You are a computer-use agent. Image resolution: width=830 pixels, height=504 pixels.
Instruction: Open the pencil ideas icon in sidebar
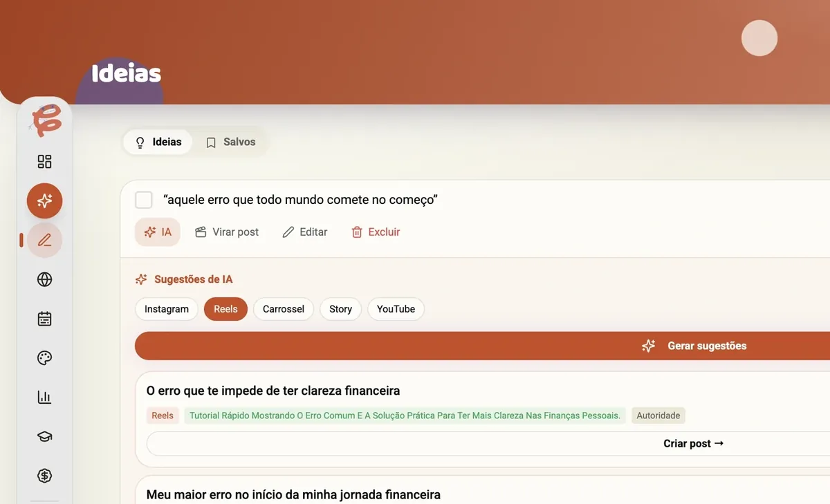tap(44, 241)
